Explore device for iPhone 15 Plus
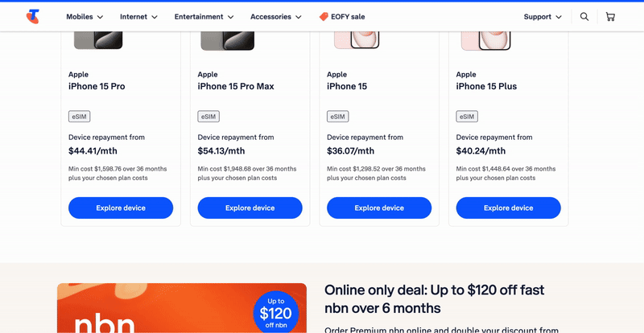 tap(509, 208)
